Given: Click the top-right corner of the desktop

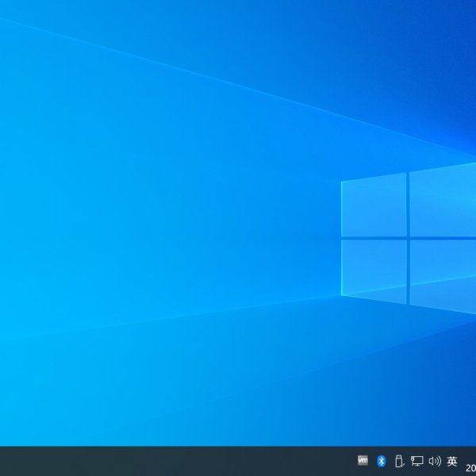Looking at the screenshot, I should [x=472, y=3].
